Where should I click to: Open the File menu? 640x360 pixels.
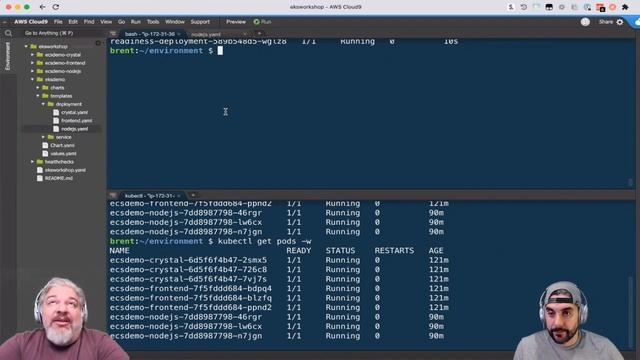click(58, 22)
